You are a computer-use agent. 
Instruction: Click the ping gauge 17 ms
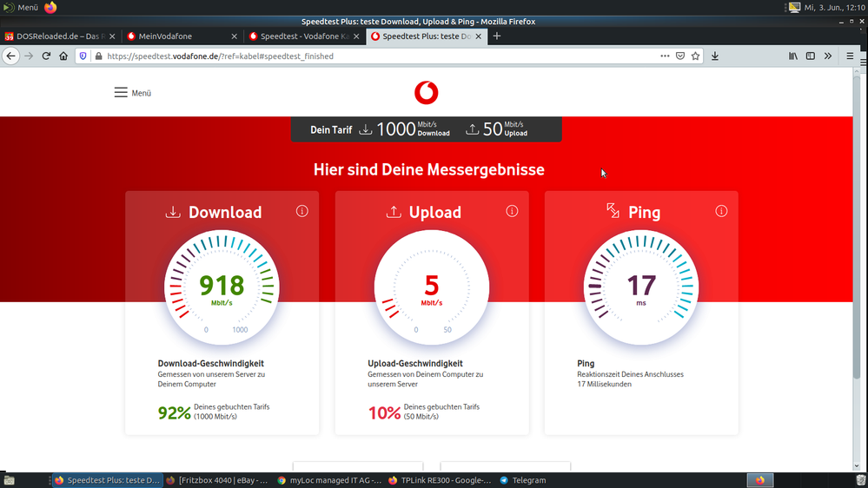tap(641, 287)
